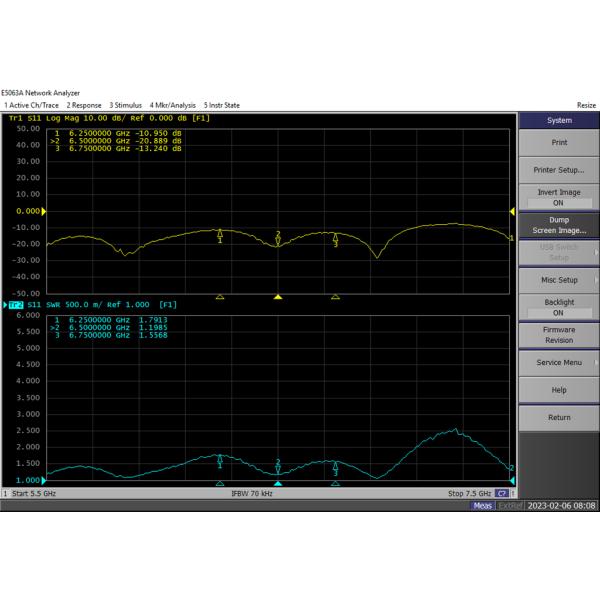Click the Tr2 active trace label
This screenshot has height=600, width=600.
[x=16, y=304]
